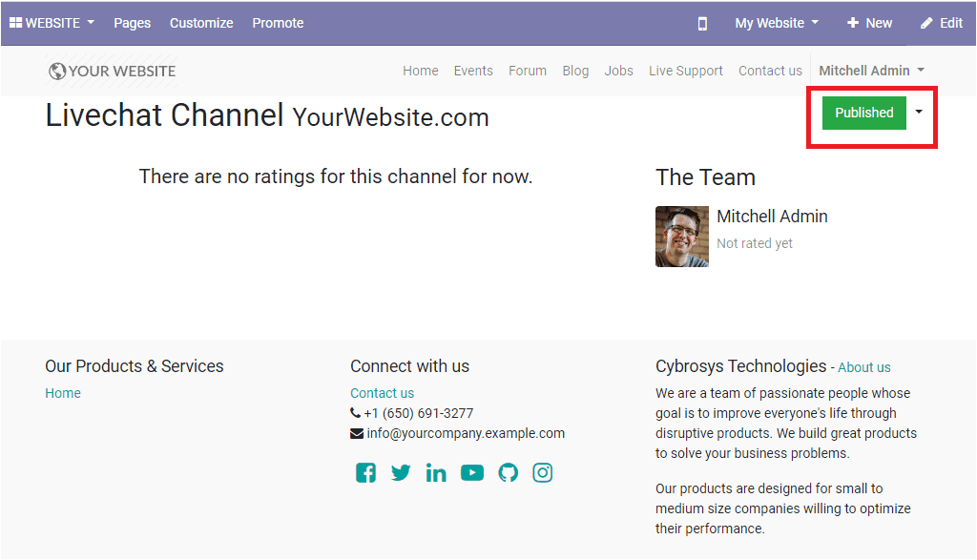Open the Twitter social icon
Image resolution: width=977 pixels, height=560 pixels.
(401, 473)
